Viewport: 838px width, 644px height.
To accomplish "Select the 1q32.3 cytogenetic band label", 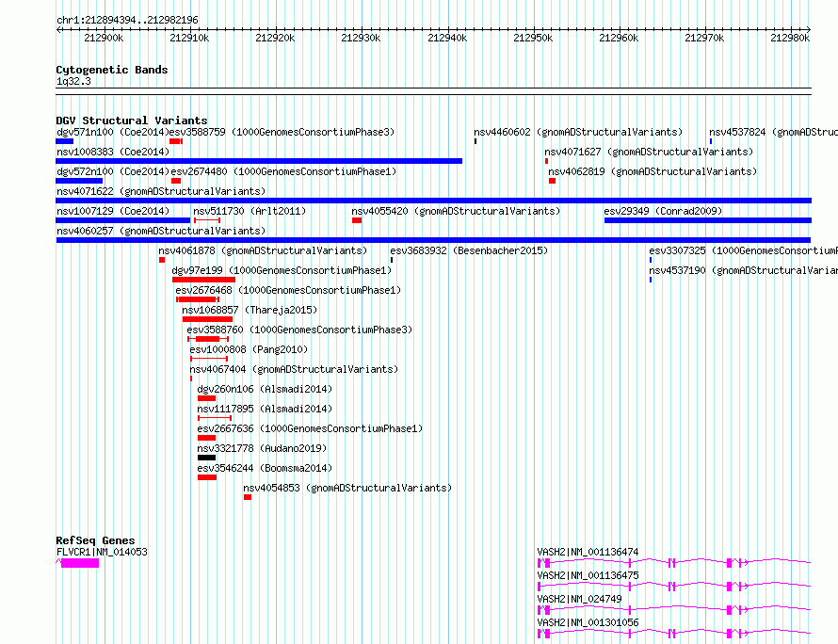I will point(73,81).
